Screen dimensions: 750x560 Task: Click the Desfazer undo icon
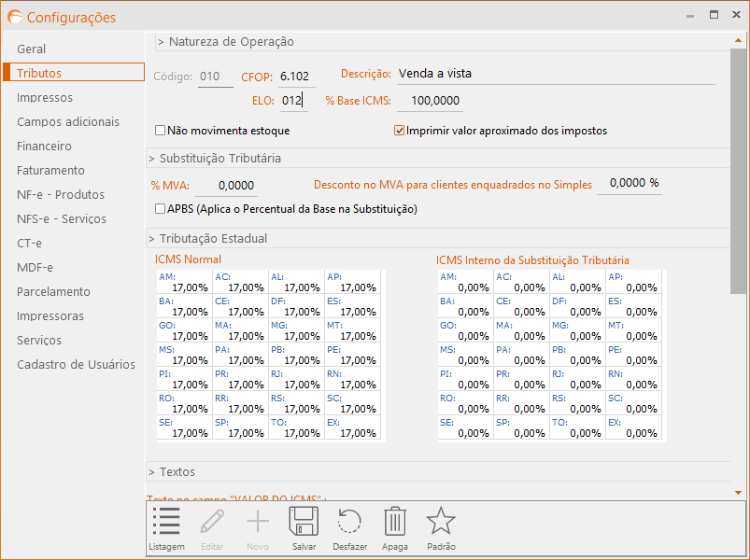[349, 523]
